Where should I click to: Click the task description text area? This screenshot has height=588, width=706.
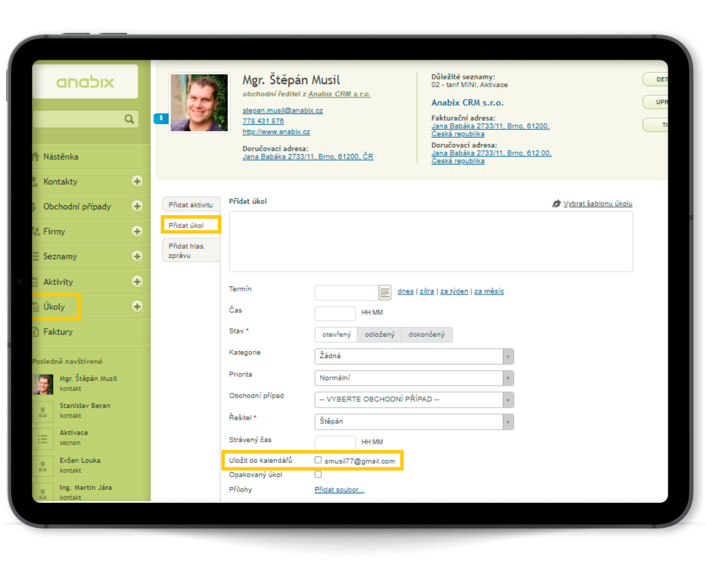pos(431,241)
